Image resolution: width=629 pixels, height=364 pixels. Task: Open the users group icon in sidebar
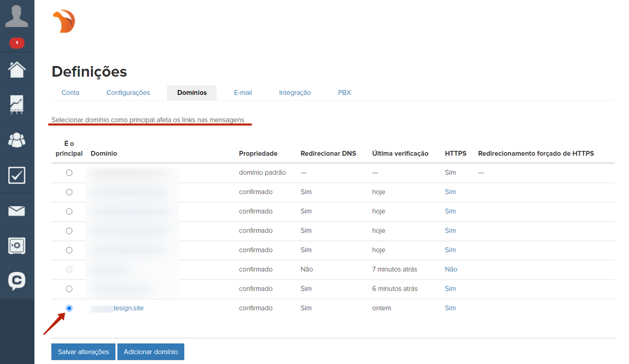(17, 140)
